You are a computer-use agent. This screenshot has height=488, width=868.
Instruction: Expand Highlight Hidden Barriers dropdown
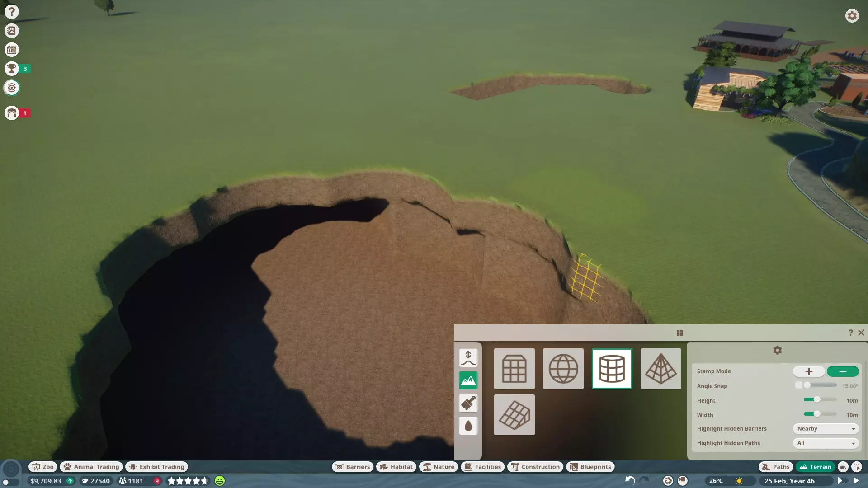pyautogui.click(x=826, y=429)
